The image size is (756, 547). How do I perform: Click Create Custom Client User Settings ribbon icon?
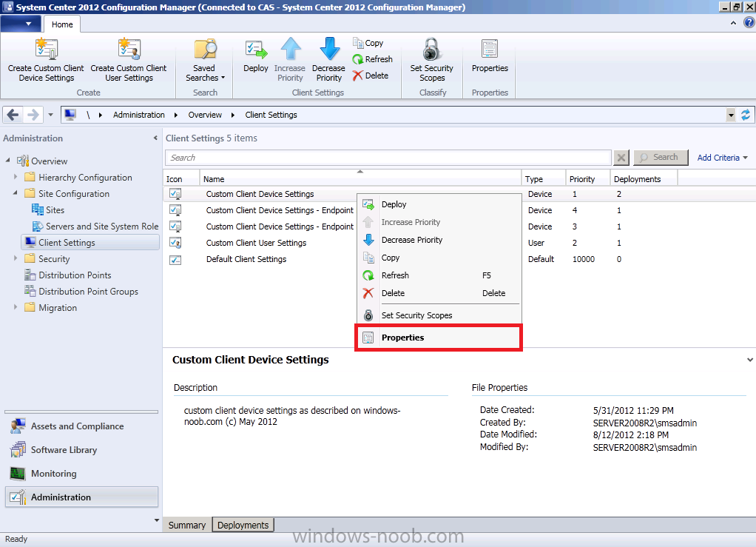(x=129, y=49)
